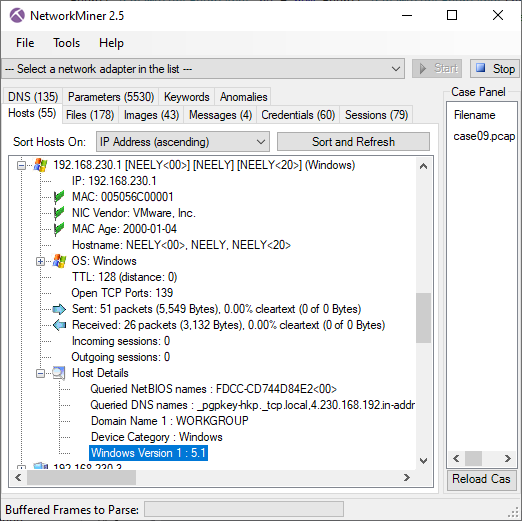Screen dimensions: 522x521
Task: Open the Help menu
Action: pos(111,43)
